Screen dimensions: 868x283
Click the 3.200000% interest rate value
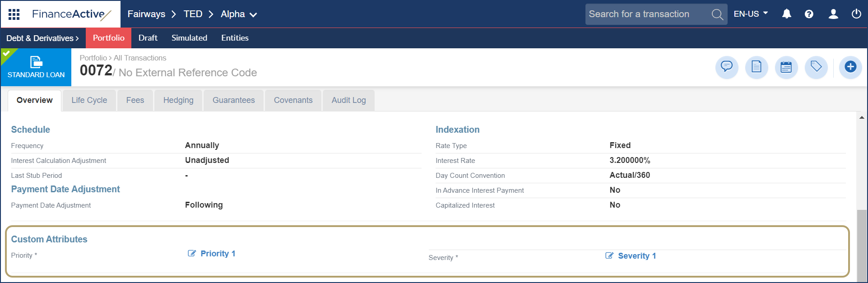(x=630, y=160)
